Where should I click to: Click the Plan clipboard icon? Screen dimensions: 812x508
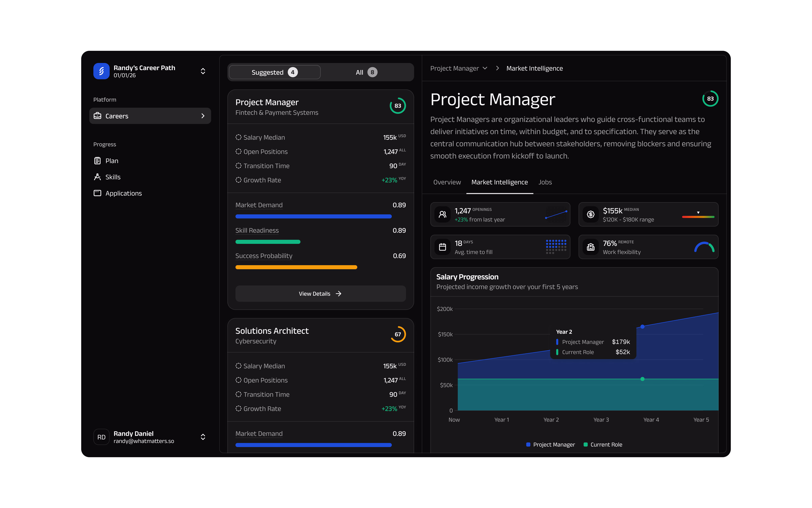point(97,161)
